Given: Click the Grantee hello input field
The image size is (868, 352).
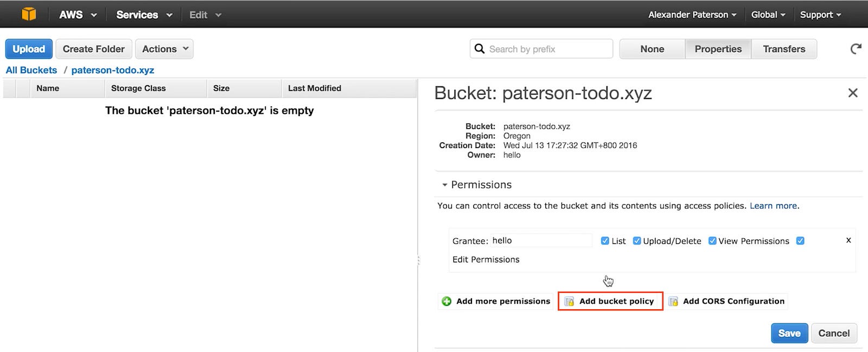Looking at the screenshot, I should (541, 240).
